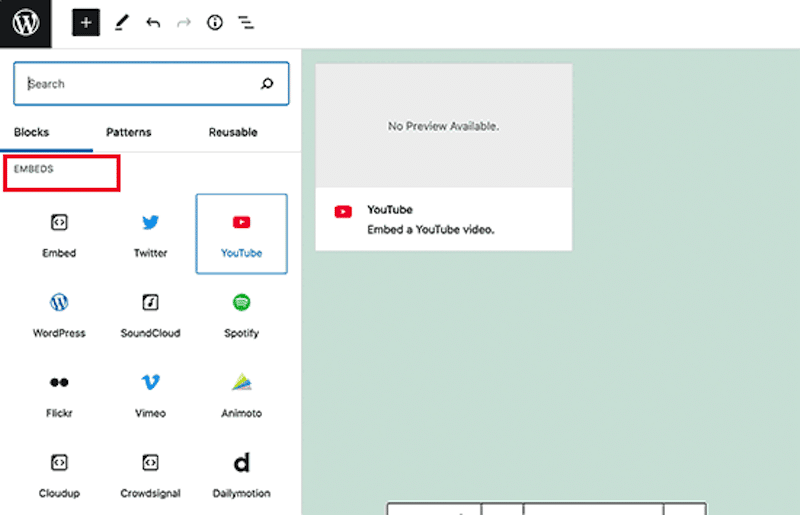Focus the block Search field
The height and width of the screenshot is (515, 800).
pyautogui.click(x=151, y=84)
